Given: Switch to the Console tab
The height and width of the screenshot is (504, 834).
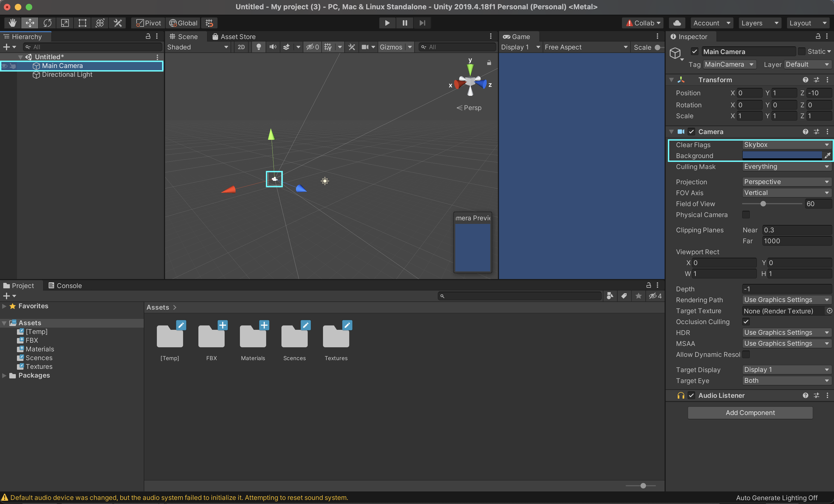Looking at the screenshot, I should 65,286.
